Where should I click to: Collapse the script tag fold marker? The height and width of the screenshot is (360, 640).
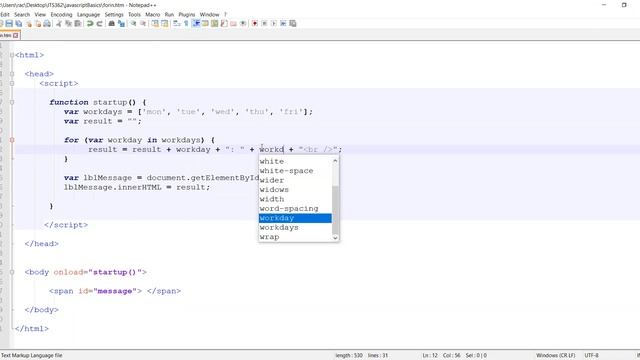(12, 83)
